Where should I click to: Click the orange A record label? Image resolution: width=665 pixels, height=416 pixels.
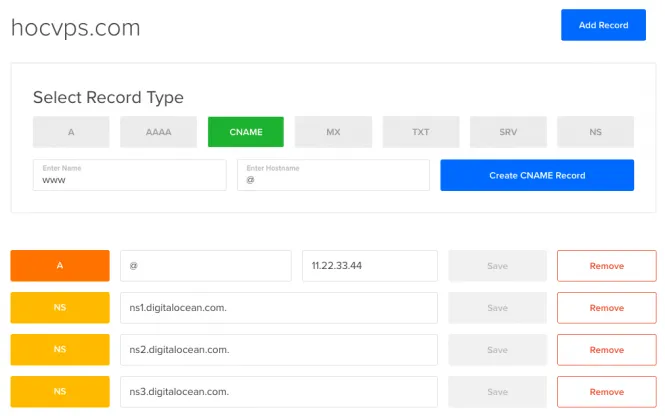click(x=60, y=266)
